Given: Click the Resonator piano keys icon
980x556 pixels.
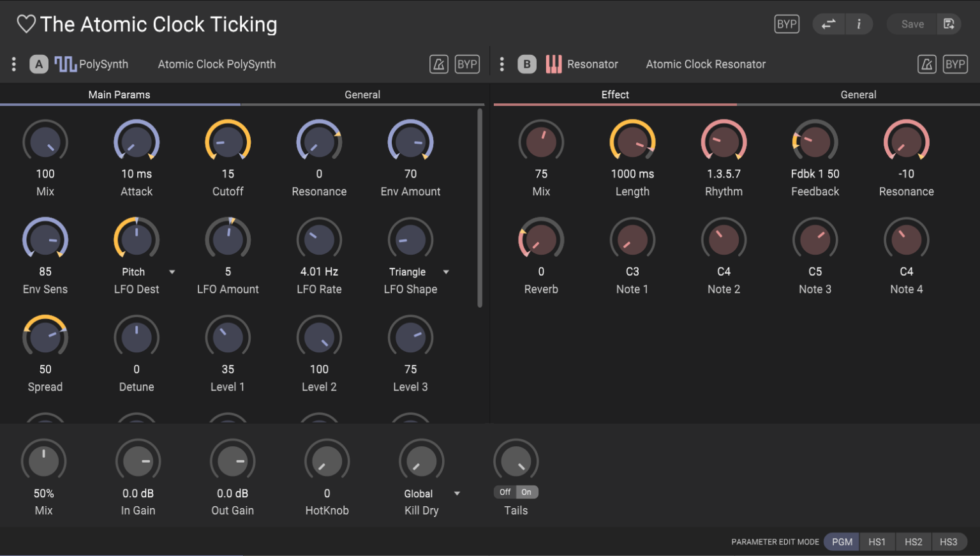Looking at the screenshot, I should (554, 64).
